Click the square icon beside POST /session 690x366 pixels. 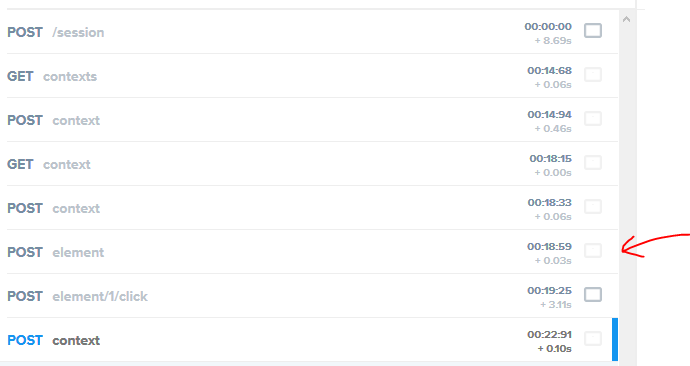593,31
